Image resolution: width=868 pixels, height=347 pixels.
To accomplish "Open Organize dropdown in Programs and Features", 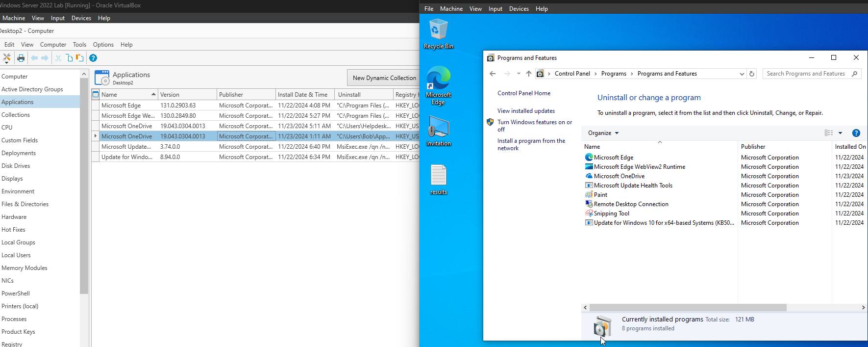I will pos(603,133).
